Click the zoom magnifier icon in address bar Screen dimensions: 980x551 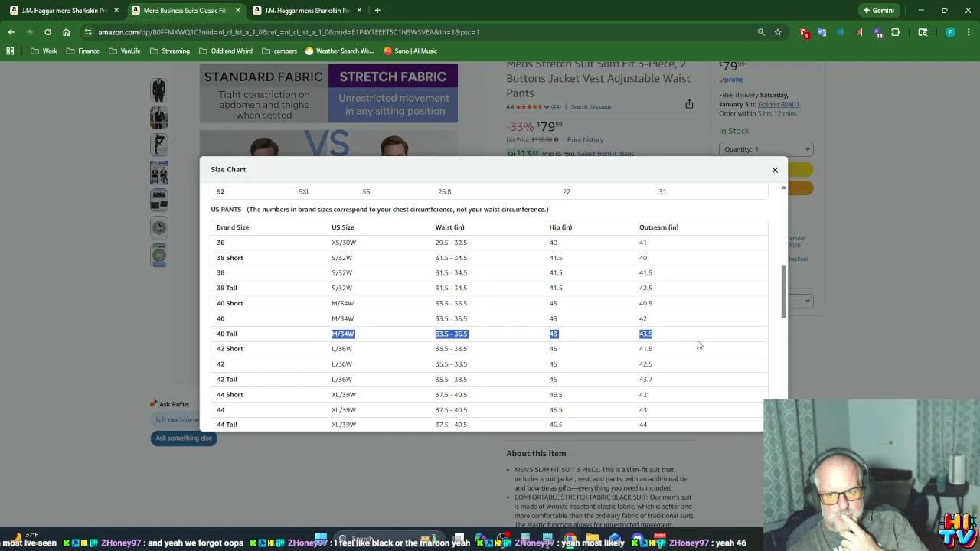tap(761, 32)
